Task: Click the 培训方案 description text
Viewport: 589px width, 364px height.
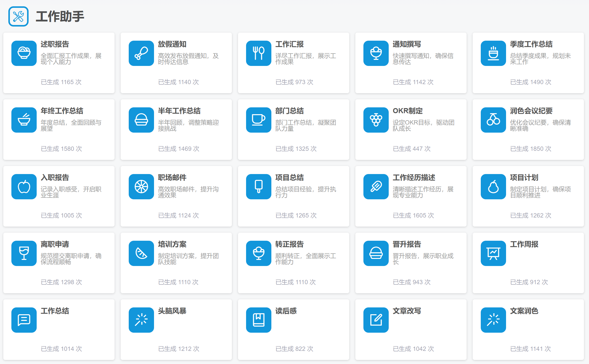Action: pos(188,259)
